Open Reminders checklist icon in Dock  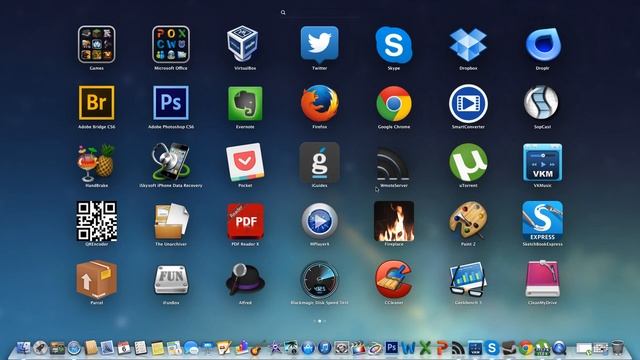pos(140,348)
